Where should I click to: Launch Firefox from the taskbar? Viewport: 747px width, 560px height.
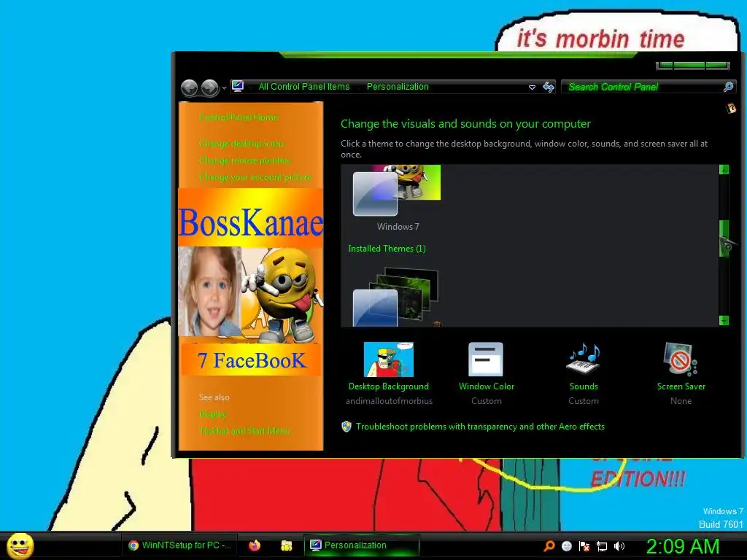[255, 545]
